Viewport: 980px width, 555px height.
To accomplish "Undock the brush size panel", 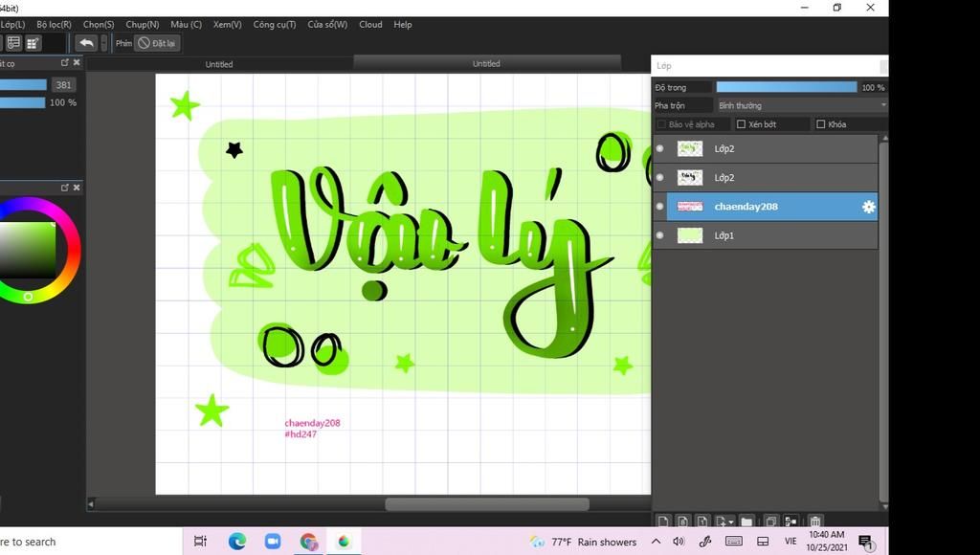I will (64, 62).
